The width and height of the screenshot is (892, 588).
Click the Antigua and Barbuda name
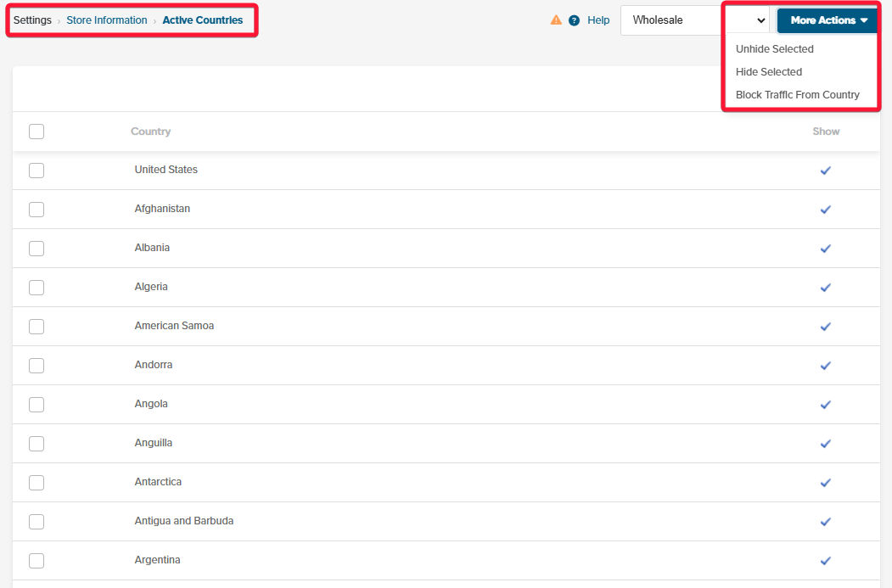point(184,521)
